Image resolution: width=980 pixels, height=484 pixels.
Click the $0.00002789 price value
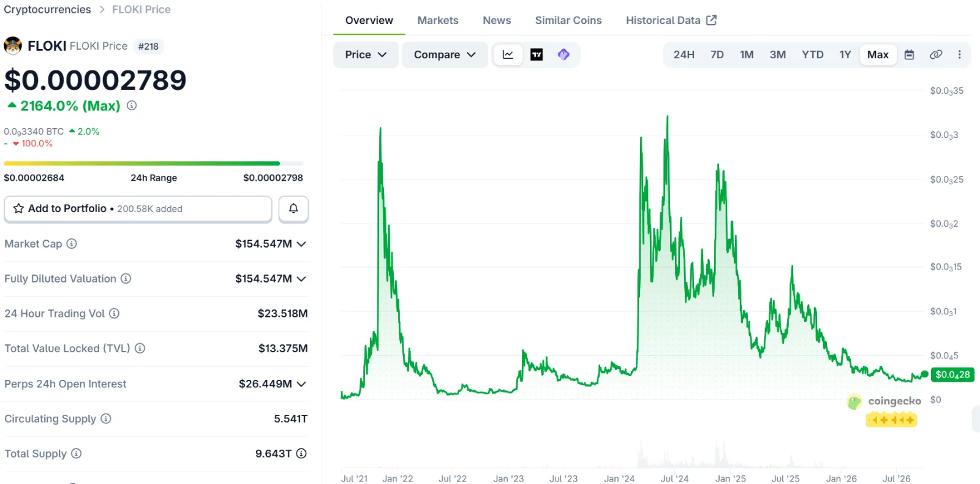click(x=95, y=80)
